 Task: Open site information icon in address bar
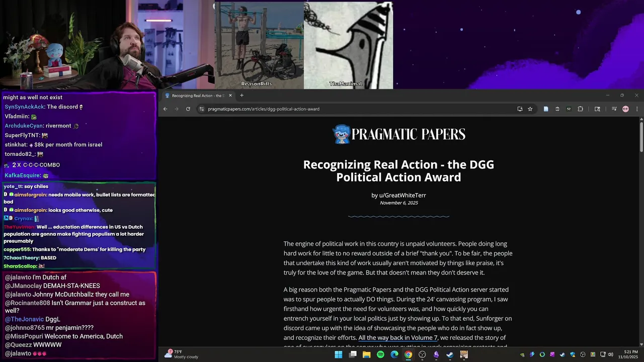pos(201,109)
